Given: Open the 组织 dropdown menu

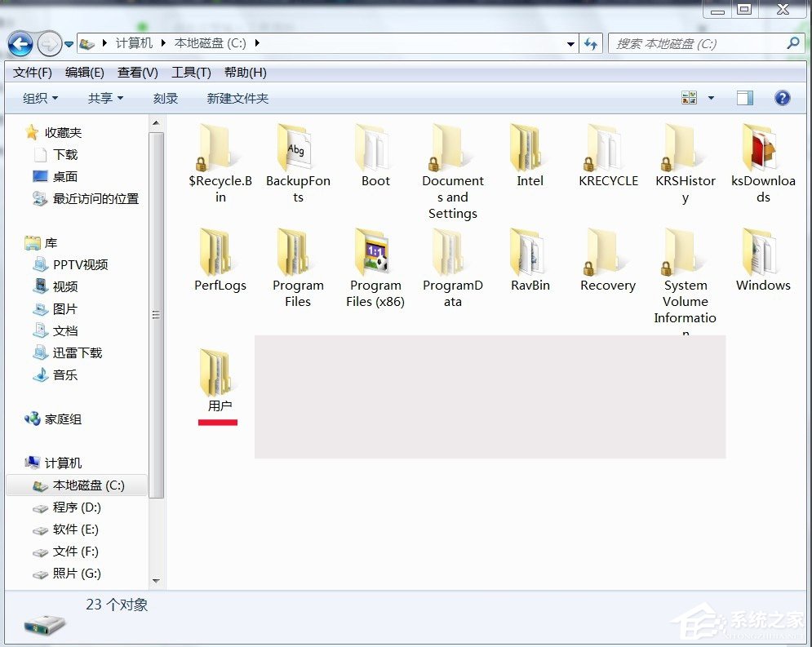Looking at the screenshot, I should [x=40, y=97].
